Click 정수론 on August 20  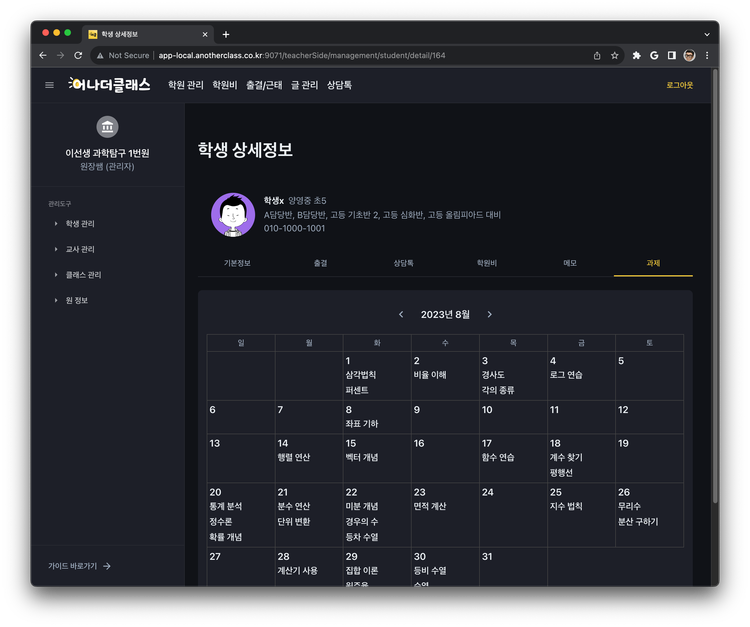pos(221,521)
